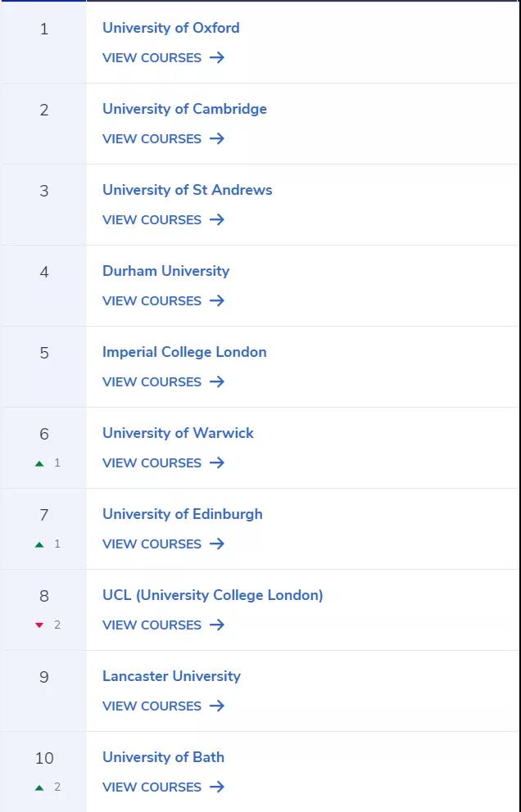Click the green up-triangle indicator for University of Bath

pos(39,787)
